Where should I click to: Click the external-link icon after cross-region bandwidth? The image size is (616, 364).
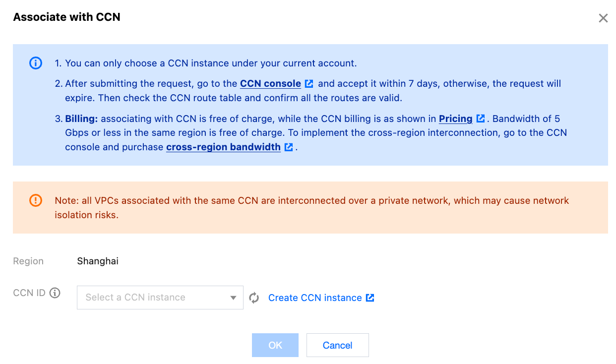pyautogui.click(x=289, y=147)
